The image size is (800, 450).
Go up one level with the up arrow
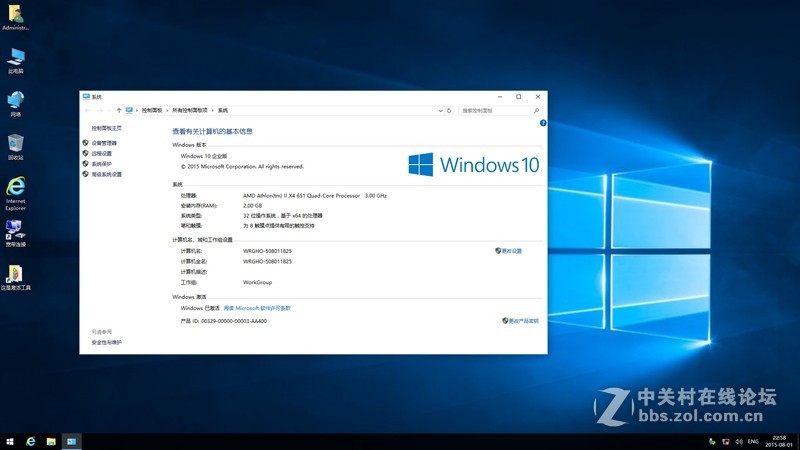pos(119,110)
